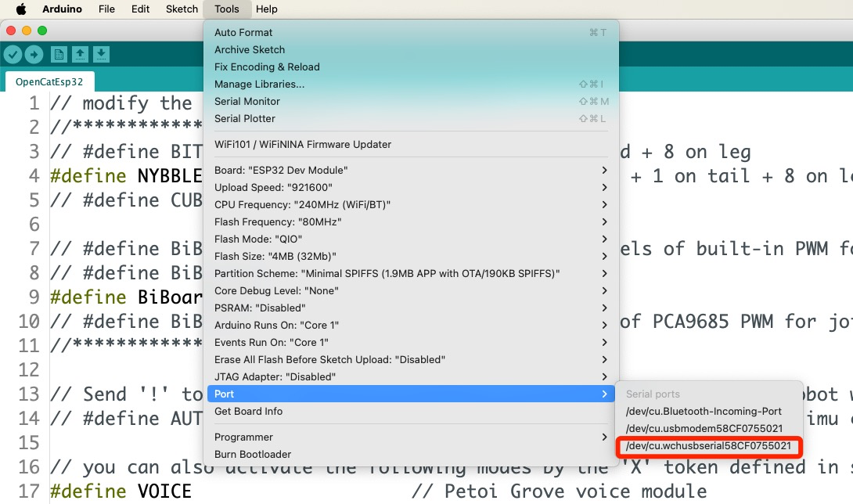Choose Auto Format in Tools menu
The image size is (853, 504).
(243, 32)
